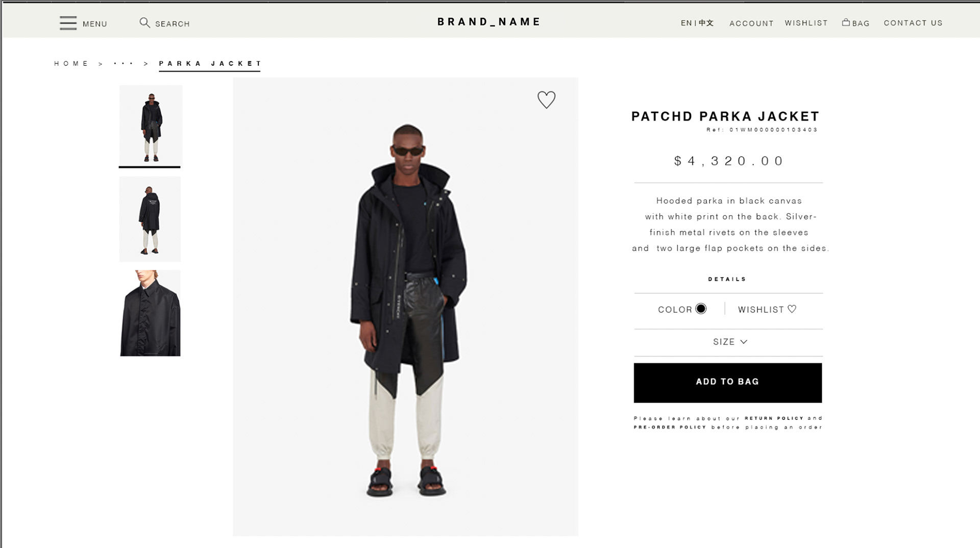Open the shopping bag icon
Screen dimensions: 980x548
[846, 22]
